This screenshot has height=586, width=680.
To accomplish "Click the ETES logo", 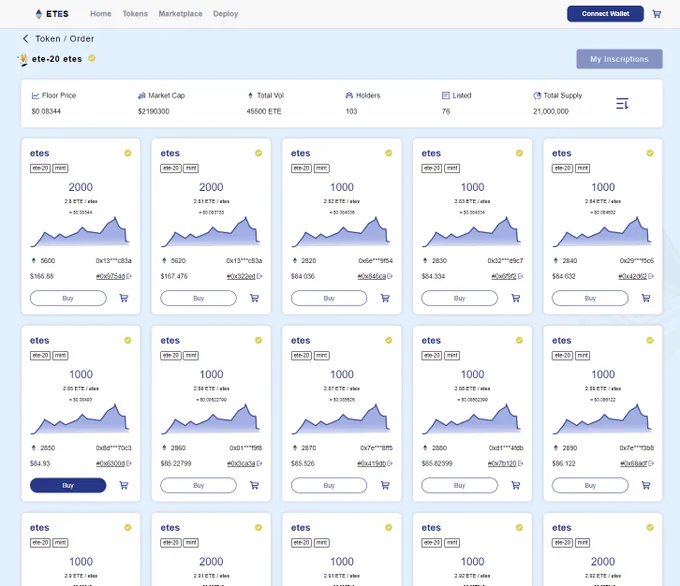I will point(52,14).
